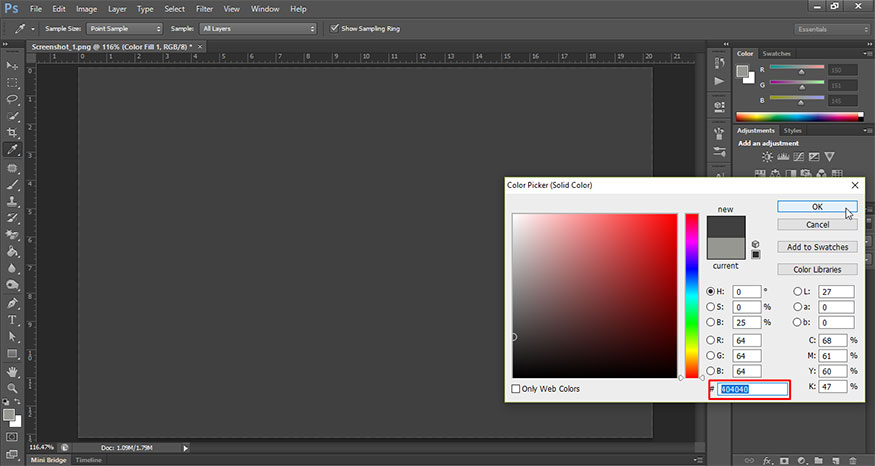Add a Vibrance adjustment
Image resolution: width=875 pixels, height=466 pixels.
(830, 157)
